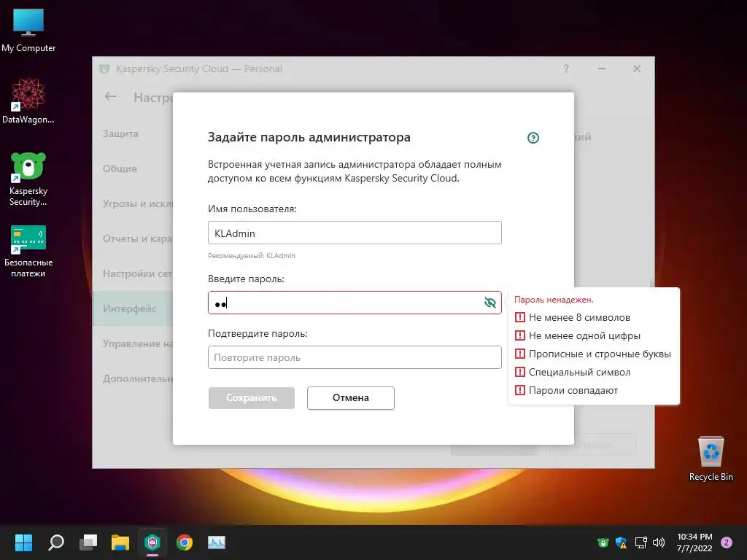747x560 pixels.
Task: Open the Угрозы и исключения section
Action: [x=138, y=204]
